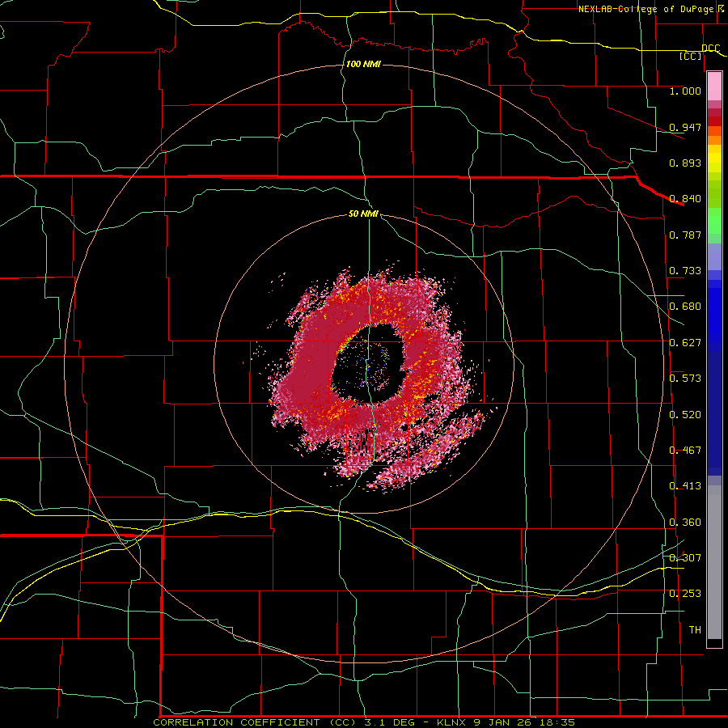Click the 0.680 legend value

click(685, 307)
